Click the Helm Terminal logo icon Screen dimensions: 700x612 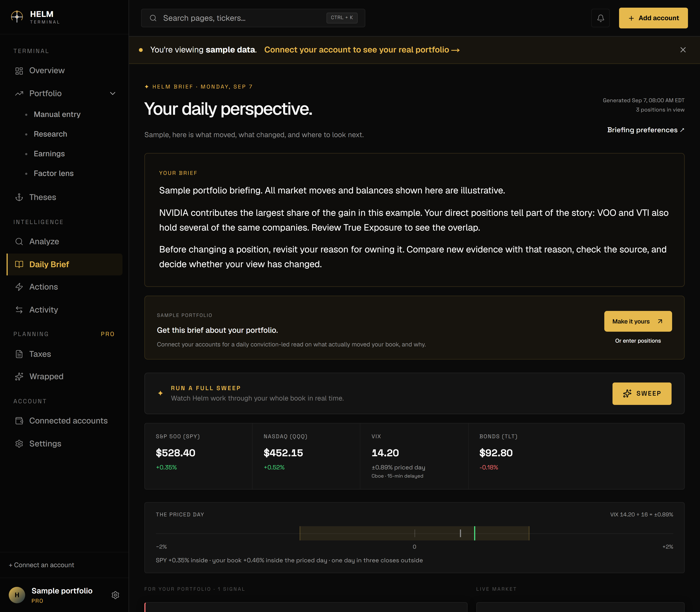point(17,16)
